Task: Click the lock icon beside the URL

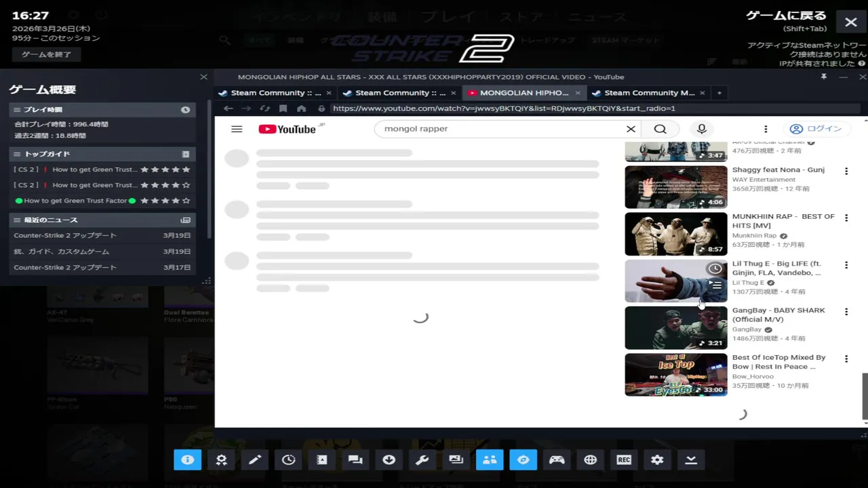Action: coord(321,108)
